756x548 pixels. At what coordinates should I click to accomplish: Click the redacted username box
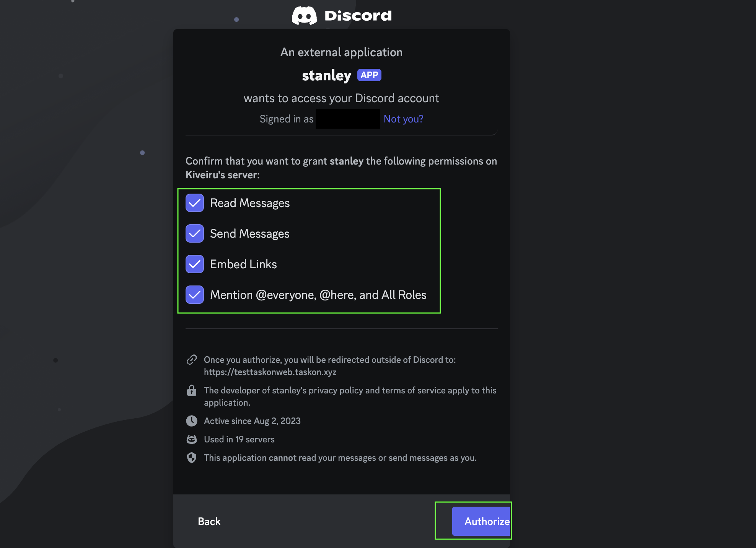(x=348, y=119)
